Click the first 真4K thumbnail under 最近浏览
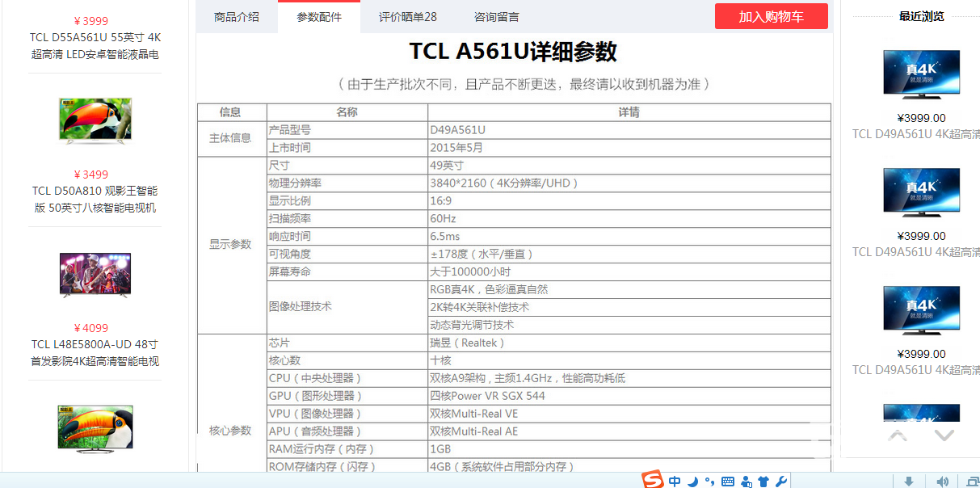This screenshot has width=980, height=488. 922,75
